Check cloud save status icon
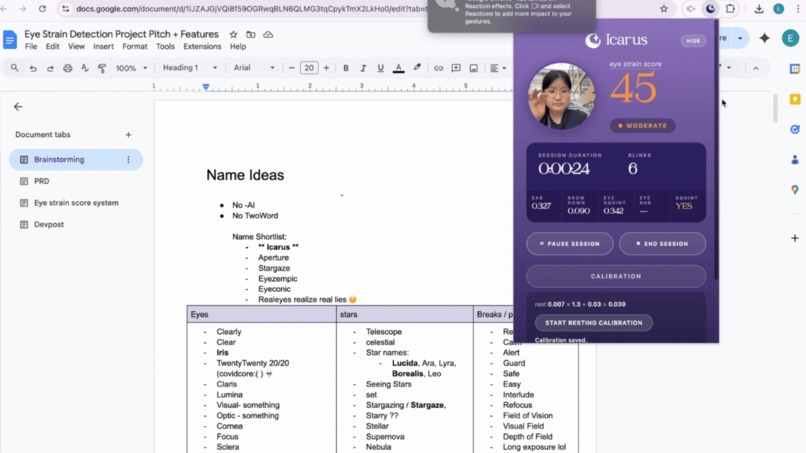806x453 pixels. click(x=268, y=34)
